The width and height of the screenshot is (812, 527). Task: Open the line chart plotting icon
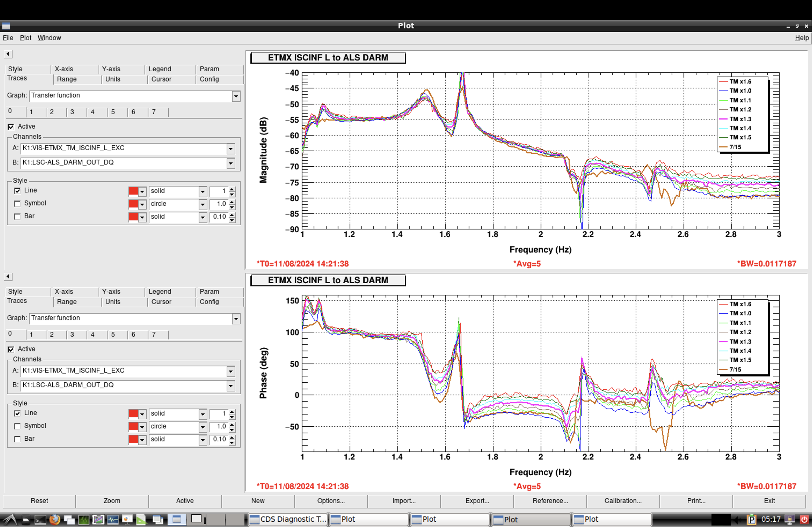[98, 519]
